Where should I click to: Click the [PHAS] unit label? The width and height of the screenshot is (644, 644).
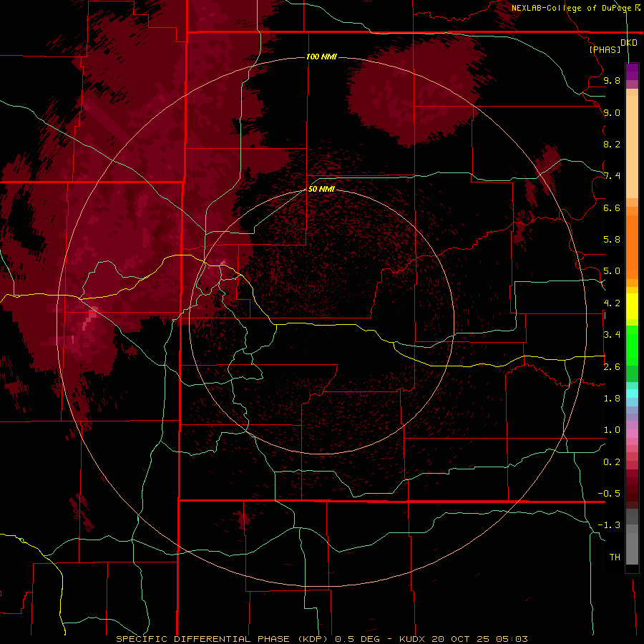point(605,49)
